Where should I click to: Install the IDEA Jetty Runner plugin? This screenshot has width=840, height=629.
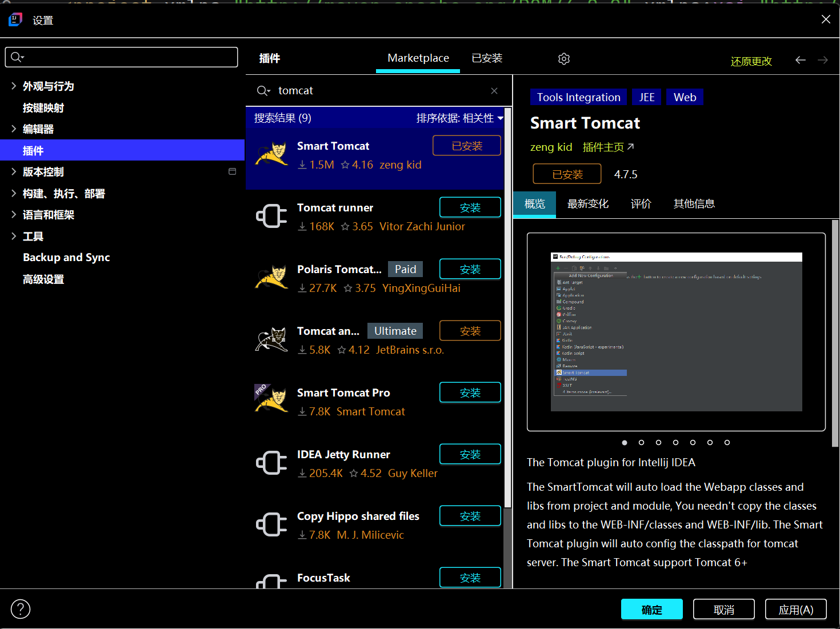pos(470,454)
